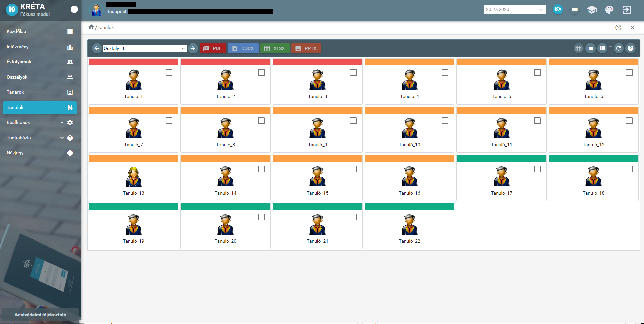This screenshot has height=324, width=644.
Task: Open Évfolyamok menu item
Action: coord(40,62)
